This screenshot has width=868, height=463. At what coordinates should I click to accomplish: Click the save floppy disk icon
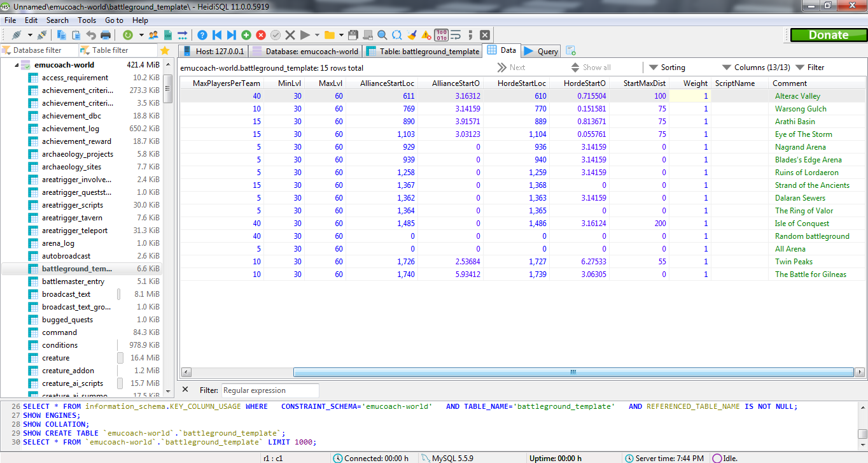[x=353, y=35]
